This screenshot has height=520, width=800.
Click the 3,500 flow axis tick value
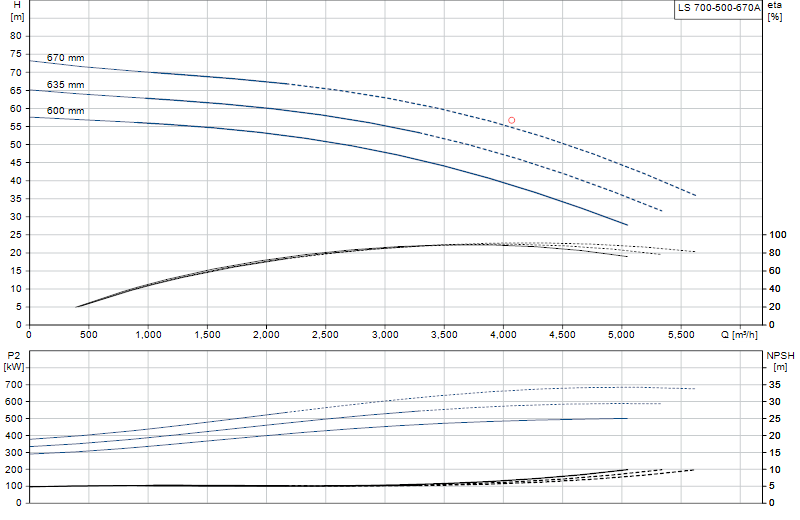[x=444, y=335]
